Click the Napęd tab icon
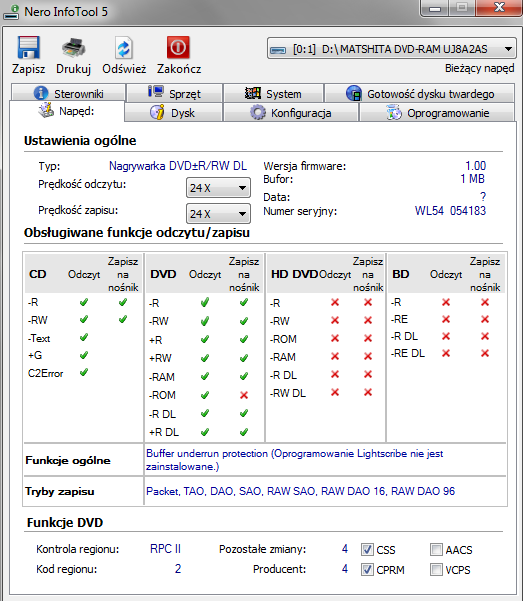 [x=46, y=110]
